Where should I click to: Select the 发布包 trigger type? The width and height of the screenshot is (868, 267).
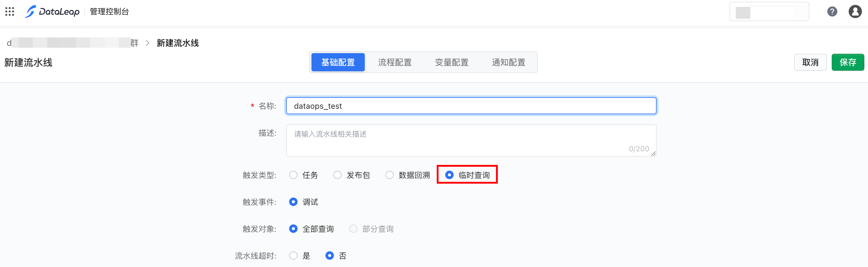[337, 175]
